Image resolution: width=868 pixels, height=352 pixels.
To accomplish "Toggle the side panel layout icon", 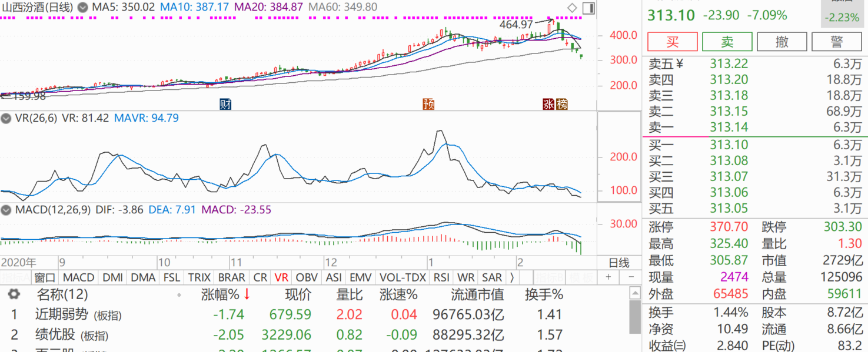I will point(588,8).
